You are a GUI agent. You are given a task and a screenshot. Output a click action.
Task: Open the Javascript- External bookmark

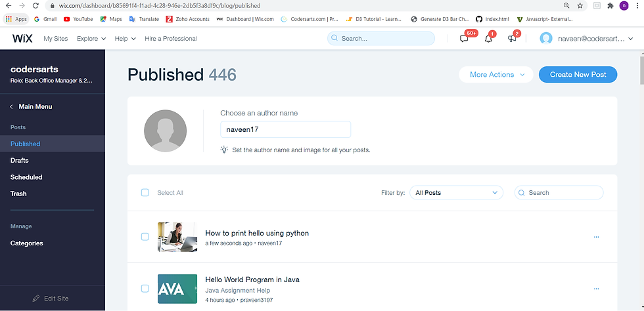pos(544,19)
